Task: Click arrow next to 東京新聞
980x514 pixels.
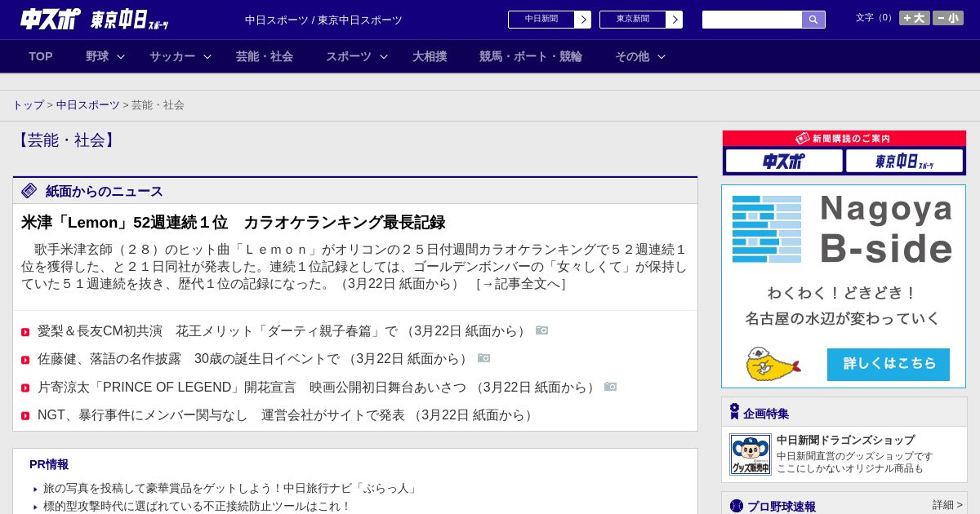Action: pos(675,20)
